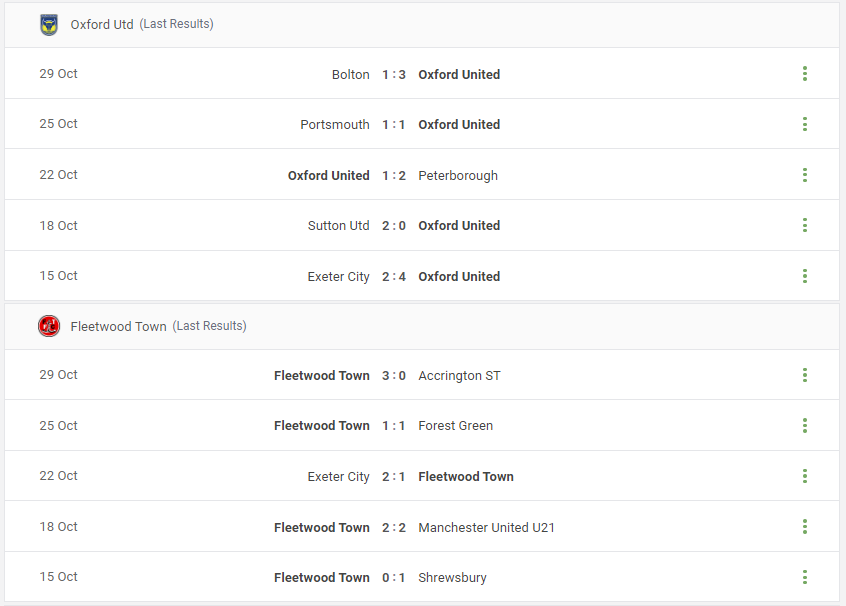
Task: Open options for Oxford United vs Peterborough
Action: tap(804, 175)
